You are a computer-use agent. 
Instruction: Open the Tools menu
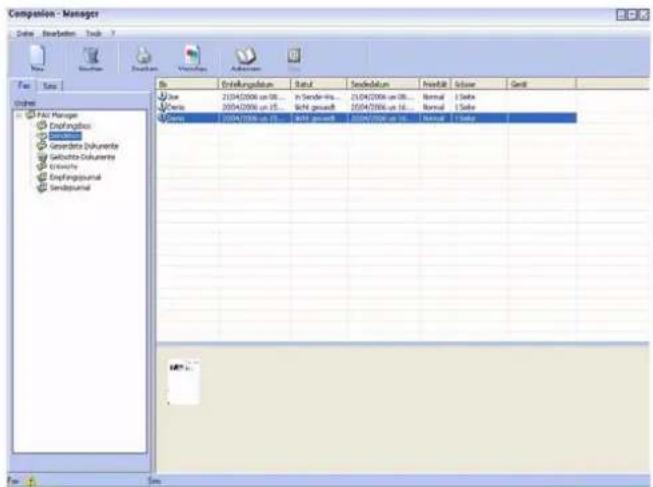coord(94,33)
